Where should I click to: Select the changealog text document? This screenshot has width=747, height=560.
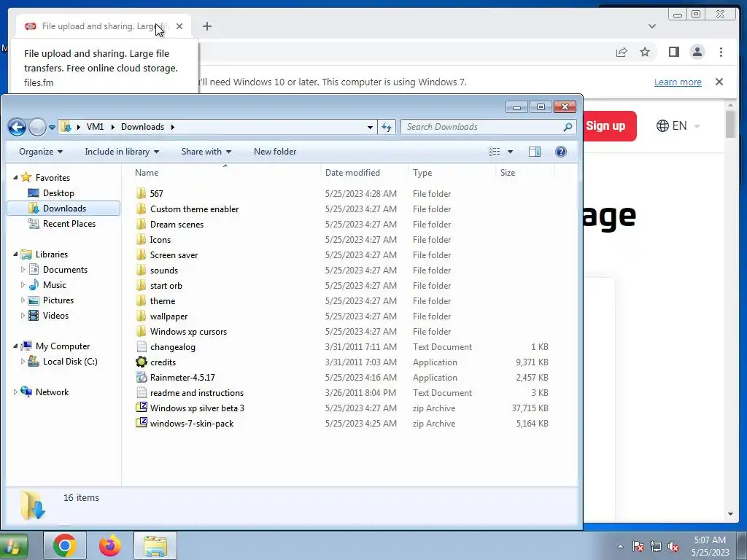pyautogui.click(x=172, y=346)
